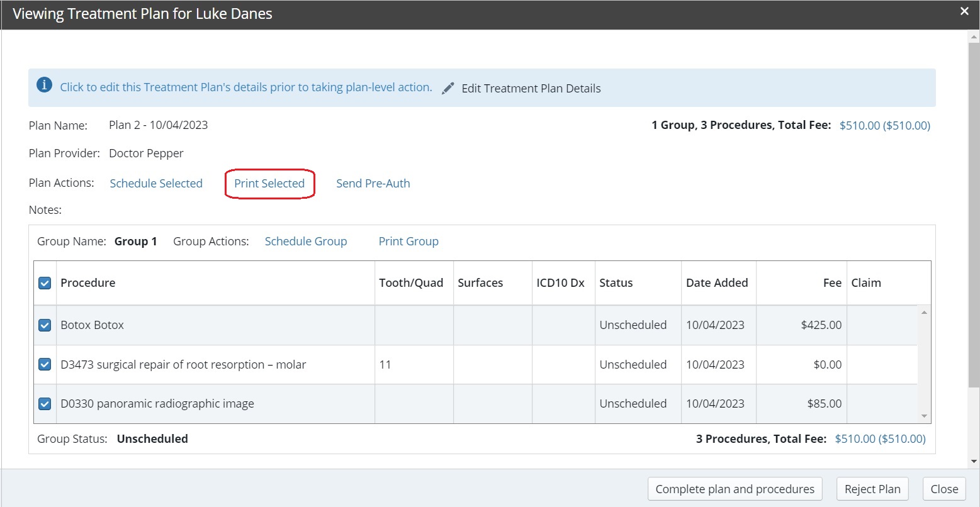Image resolution: width=980 pixels, height=507 pixels.
Task: Click Send Pre-Auth link
Action: tap(373, 184)
